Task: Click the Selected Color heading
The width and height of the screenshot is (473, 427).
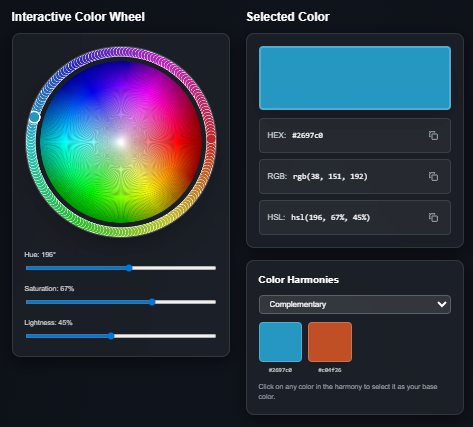Action: (x=288, y=17)
